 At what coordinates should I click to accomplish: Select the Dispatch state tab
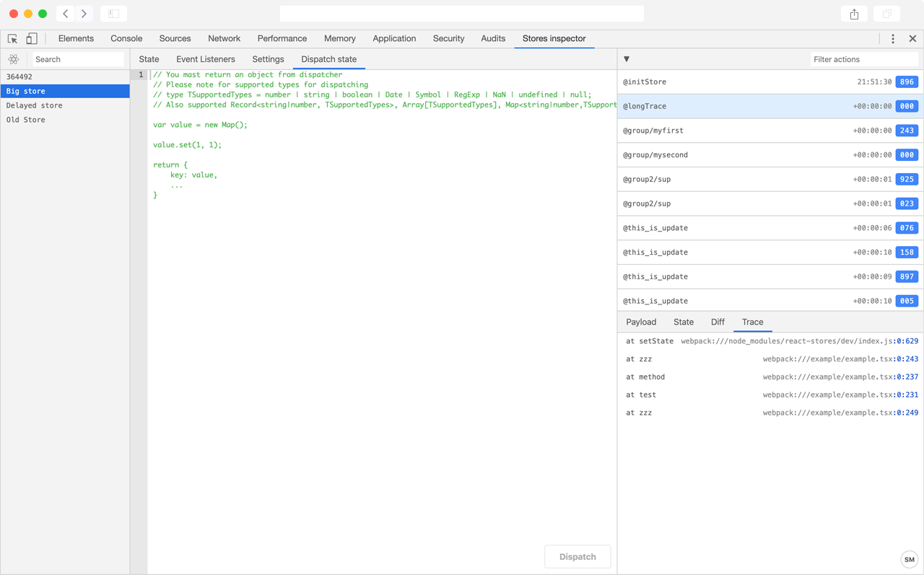point(328,59)
